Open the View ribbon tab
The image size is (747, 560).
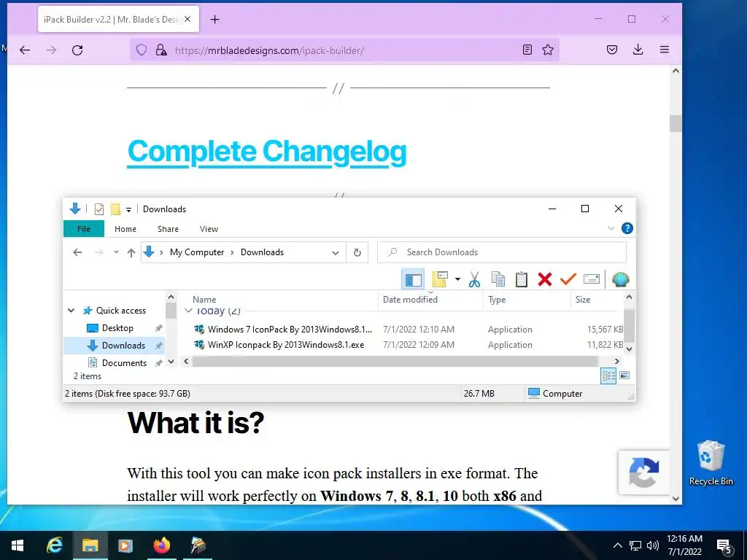coord(209,229)
